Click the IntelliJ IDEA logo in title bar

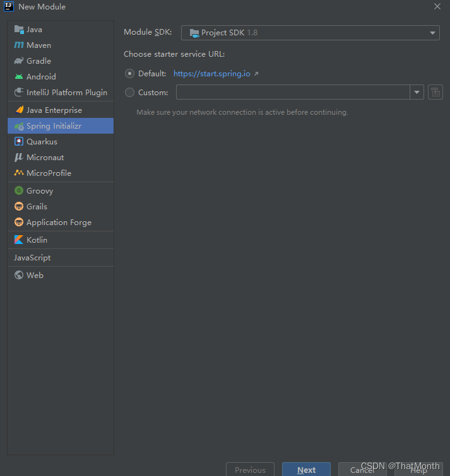click(8, 6)
